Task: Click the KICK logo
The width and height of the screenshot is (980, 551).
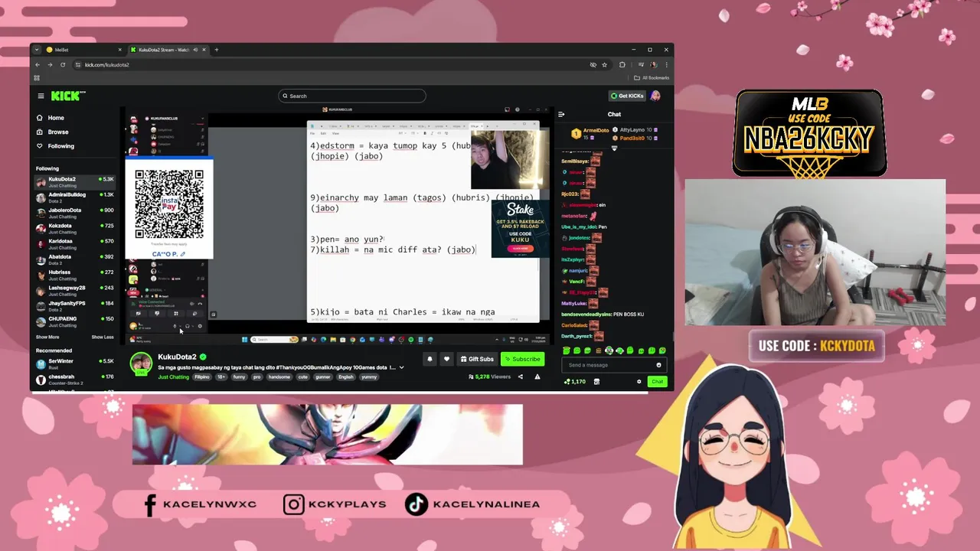Action: (x=67, y=96)
